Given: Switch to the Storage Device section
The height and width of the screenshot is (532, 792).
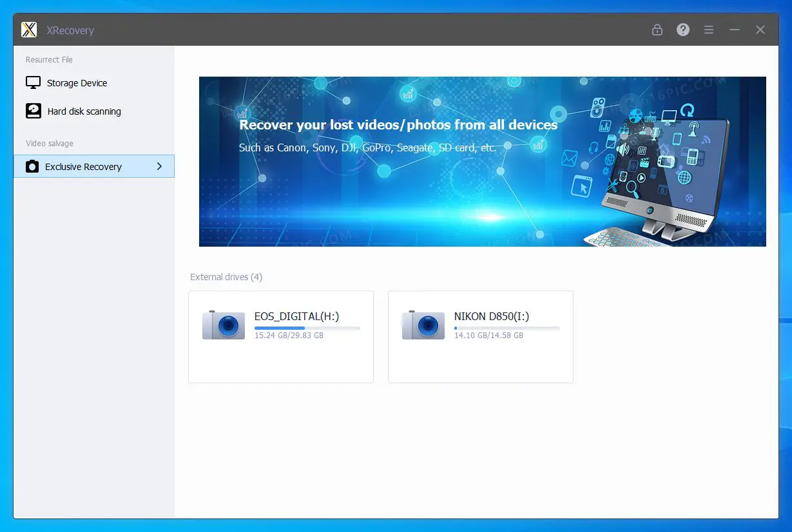Looking at the screenshot, I should click(77, 83).
